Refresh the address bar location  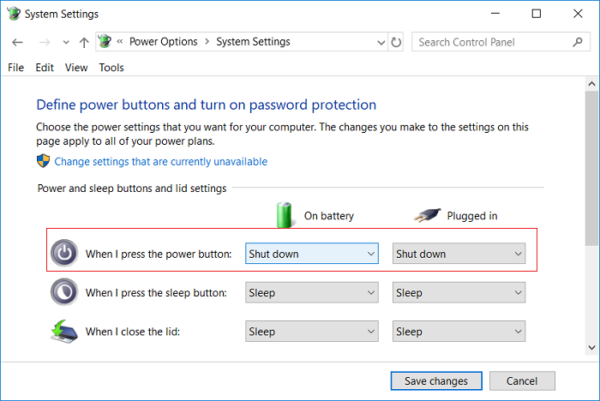pyautogui.click(x=396, y=42)
